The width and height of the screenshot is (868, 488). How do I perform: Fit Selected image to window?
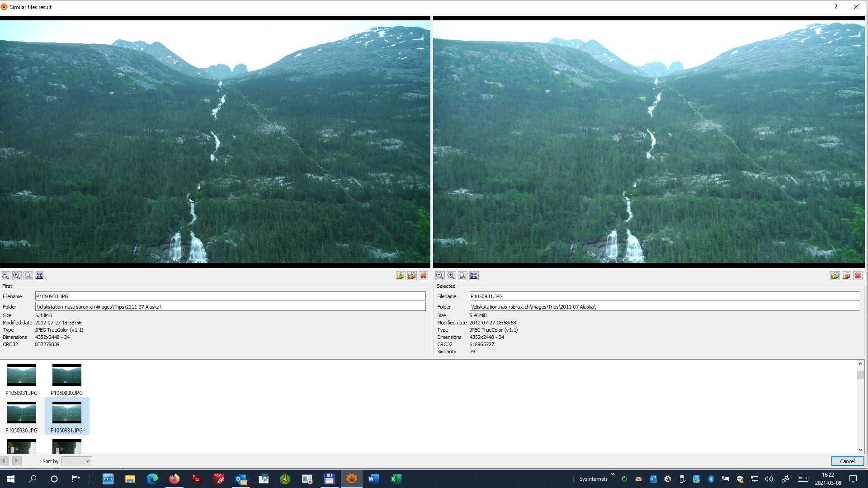pyautogui.click(x=474, y=276)
